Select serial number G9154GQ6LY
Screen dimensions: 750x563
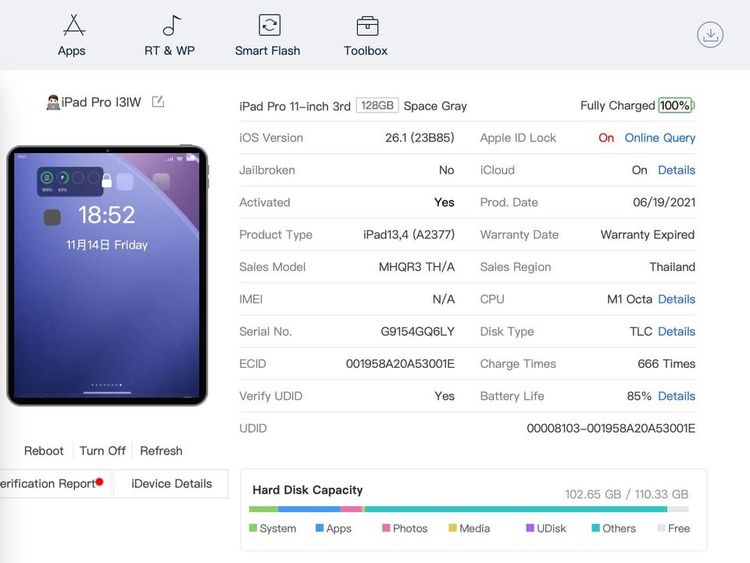pyautogui.click(x=418, y=331)
